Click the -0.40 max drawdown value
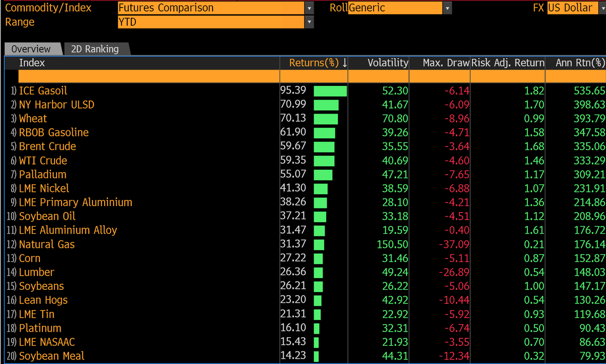Viewport: 606px width, 364px height. (457, 230)
